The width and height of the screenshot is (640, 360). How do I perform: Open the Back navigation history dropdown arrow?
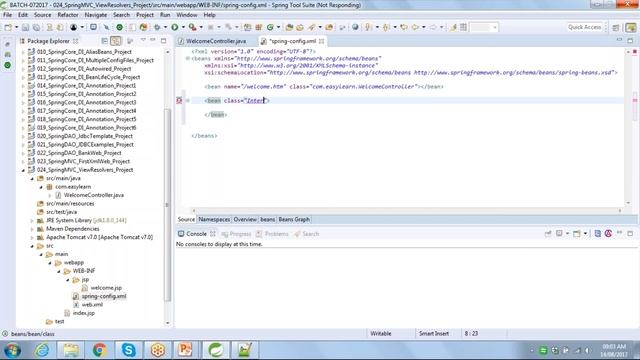(x=424, y=27)
